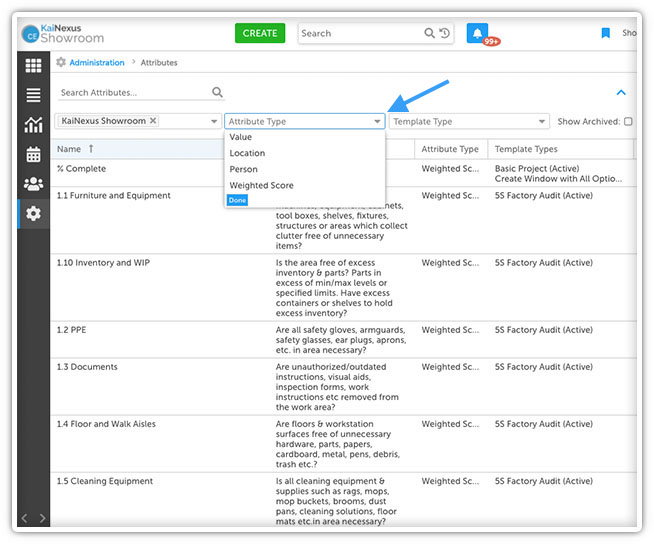This screenshot has width=654, height=544.
Task: Open the people icon in sidebar
Action: tap(33, 184)
